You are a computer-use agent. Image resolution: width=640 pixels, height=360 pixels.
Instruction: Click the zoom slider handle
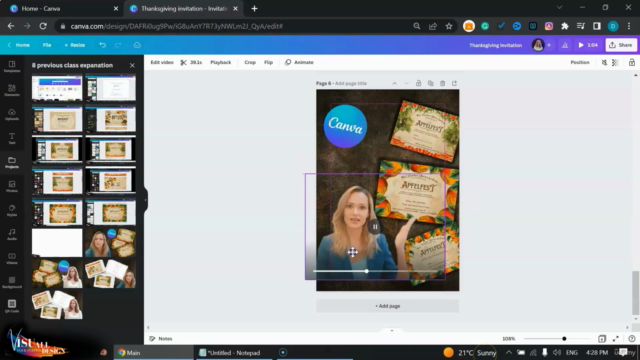pyautogui.click(x=564, y=339)
